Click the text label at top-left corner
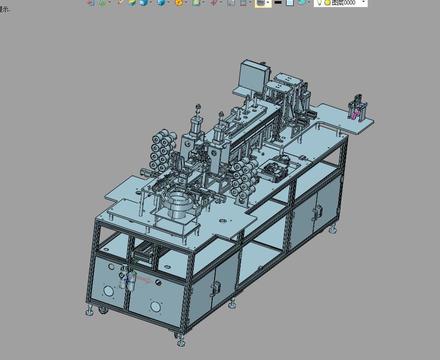 4,10
